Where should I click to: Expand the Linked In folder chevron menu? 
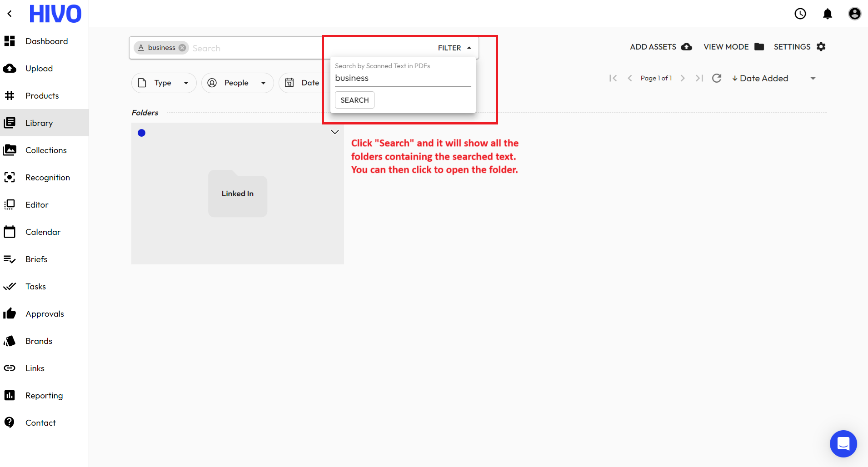pyautogui.click(x=334, y=132)
